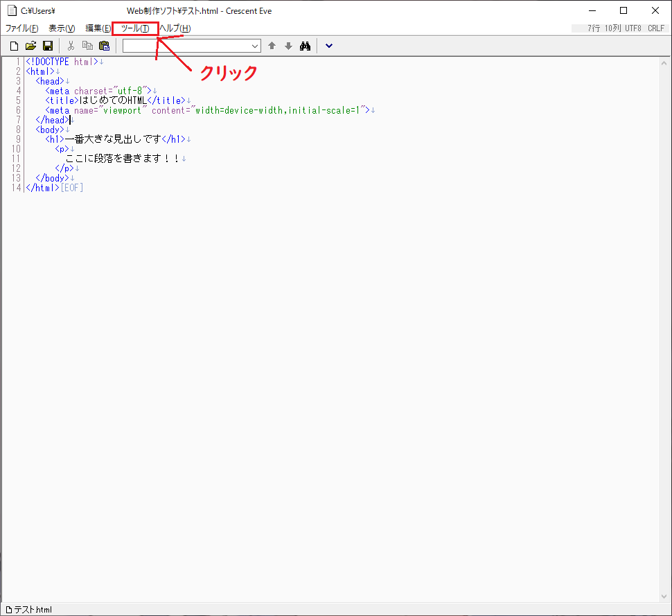The image size is (672, 616).
Task: Save the document with the floppy icon
Action: [48, 46]
